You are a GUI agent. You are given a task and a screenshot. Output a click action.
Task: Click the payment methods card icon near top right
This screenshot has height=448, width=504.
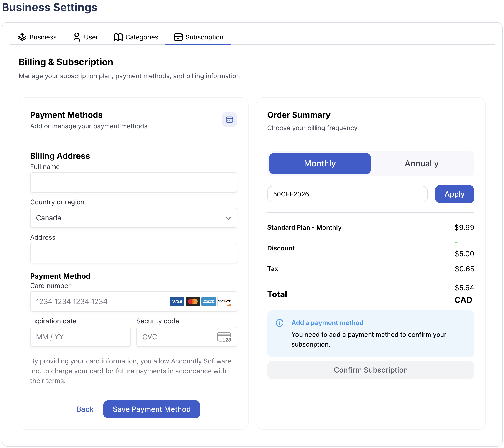[229, 120]
